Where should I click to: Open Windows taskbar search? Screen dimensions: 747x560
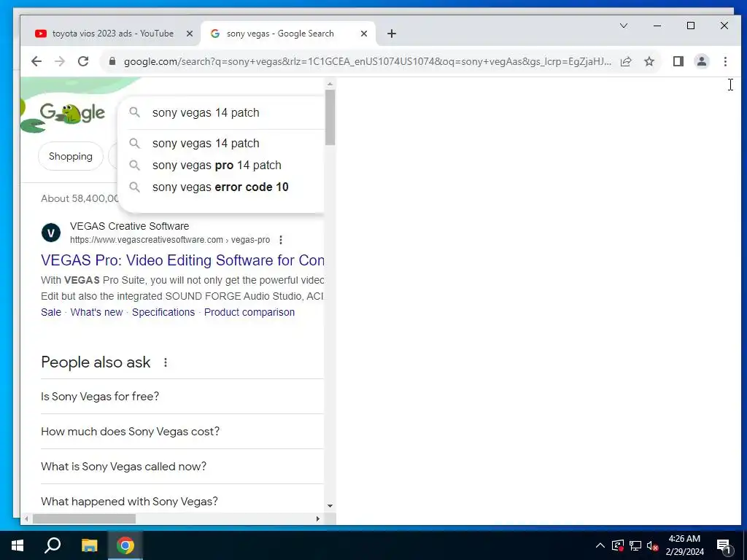click(53, 545)
